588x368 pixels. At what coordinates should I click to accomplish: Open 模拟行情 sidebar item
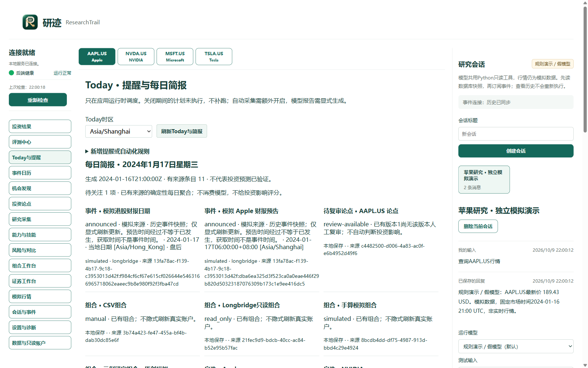click(40, 296)
